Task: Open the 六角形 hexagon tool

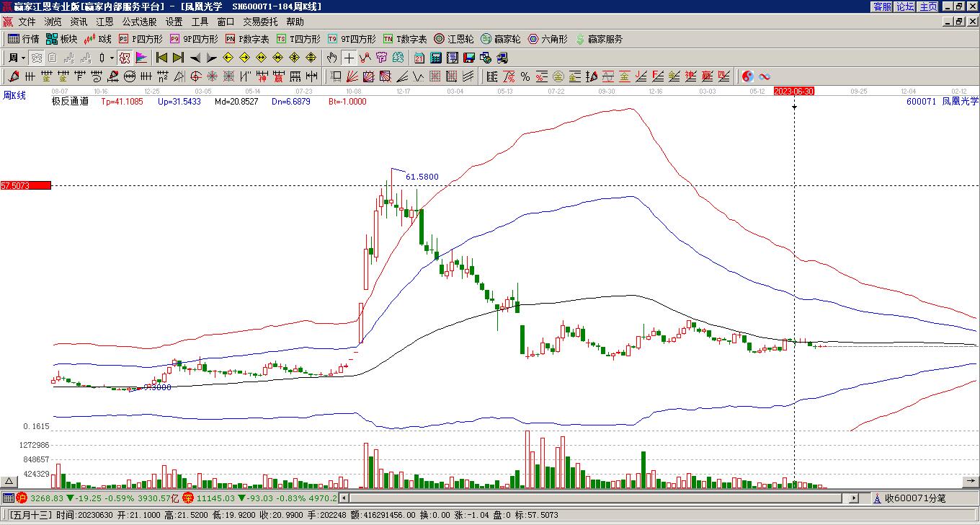Action: coord(548,39)
